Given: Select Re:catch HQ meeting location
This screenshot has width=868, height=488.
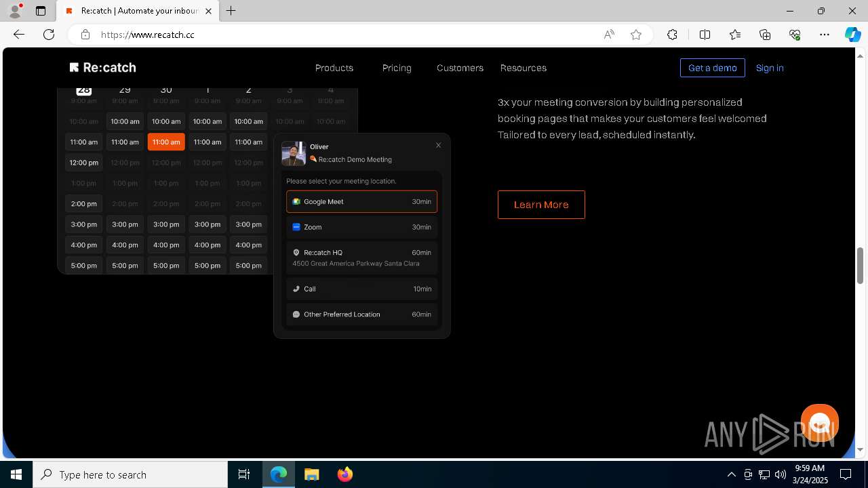Looking at the screenshot, I should [x=361, y=258].
